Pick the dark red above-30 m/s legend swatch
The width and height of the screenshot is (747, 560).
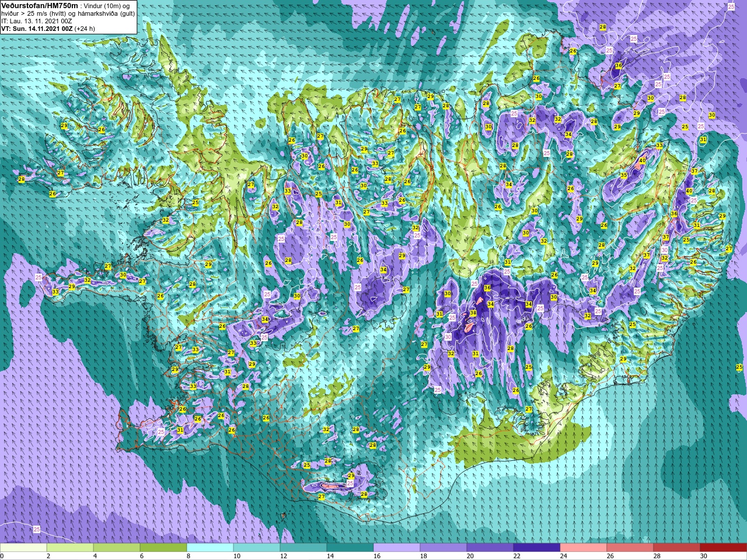tap(724, 548)
